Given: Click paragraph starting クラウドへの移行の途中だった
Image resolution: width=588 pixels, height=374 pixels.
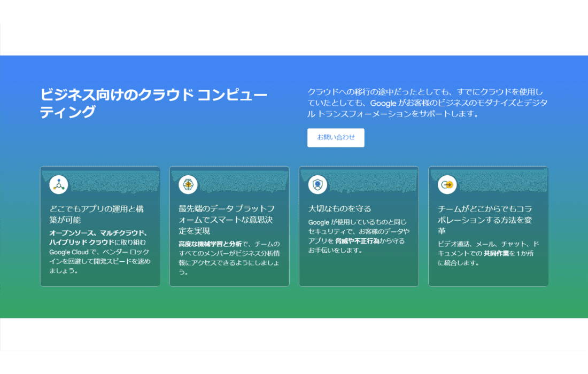Looking at the screenshot, I should 427,103.
